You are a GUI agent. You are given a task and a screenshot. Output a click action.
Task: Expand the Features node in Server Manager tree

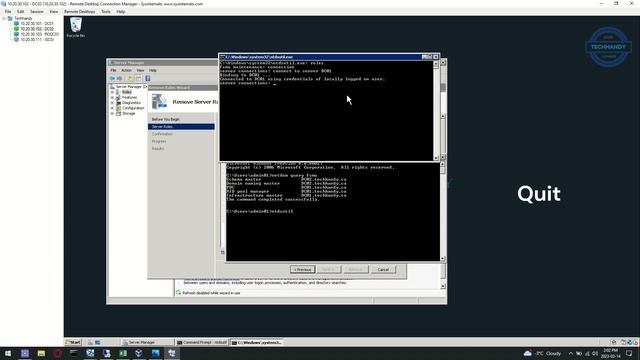click(112, 98)
